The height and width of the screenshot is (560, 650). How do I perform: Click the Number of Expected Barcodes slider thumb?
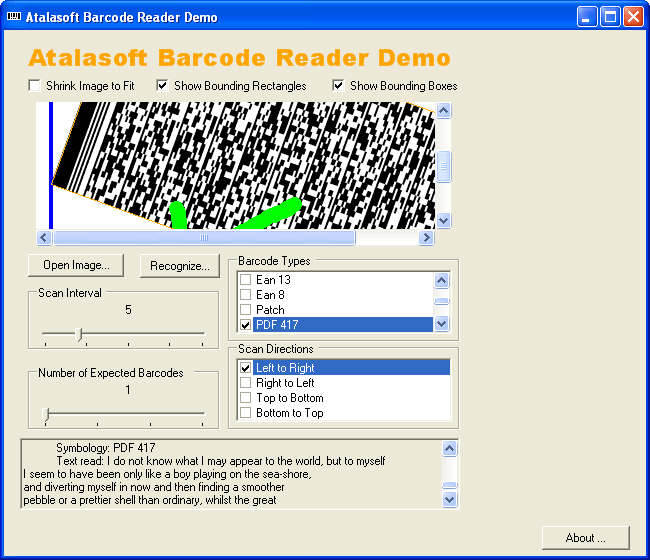click(46, 414)
